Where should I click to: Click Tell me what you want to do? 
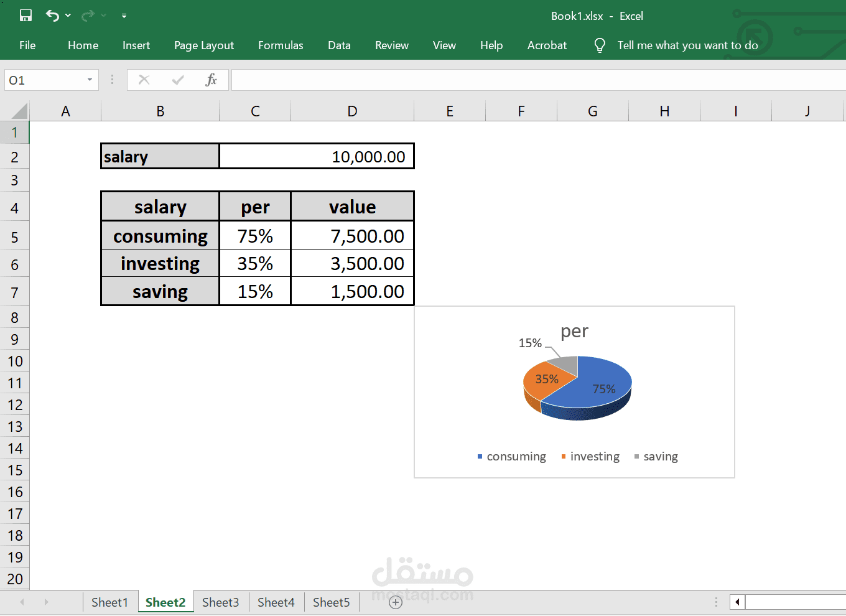687,45
